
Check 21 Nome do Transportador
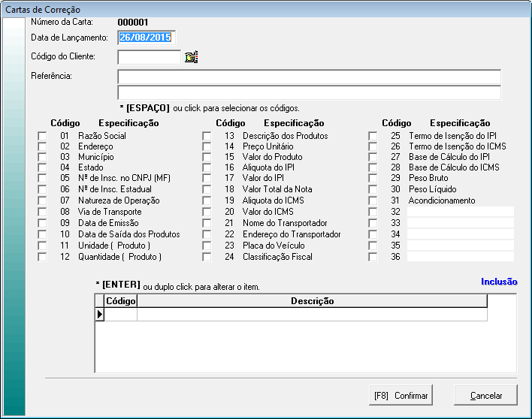207,224
